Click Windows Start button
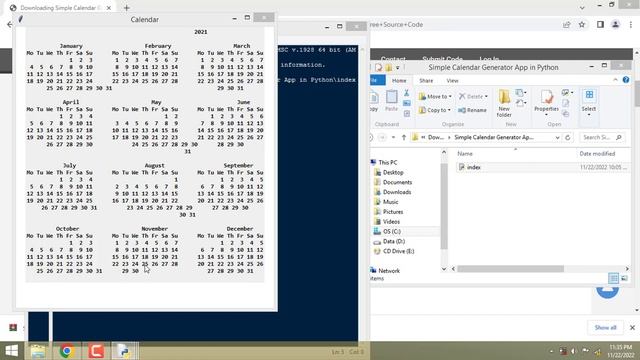 (11, 351)
